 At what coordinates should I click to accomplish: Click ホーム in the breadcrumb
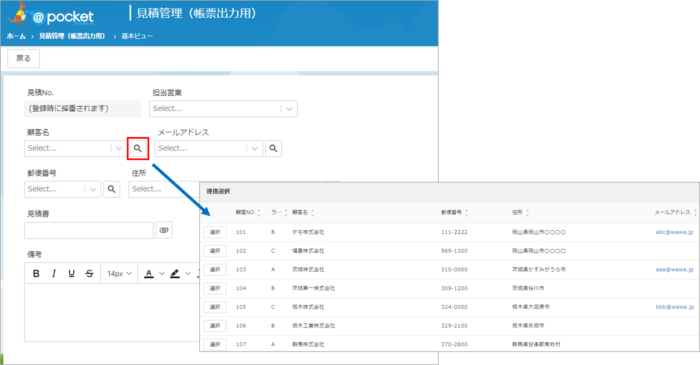coord(16,36)
